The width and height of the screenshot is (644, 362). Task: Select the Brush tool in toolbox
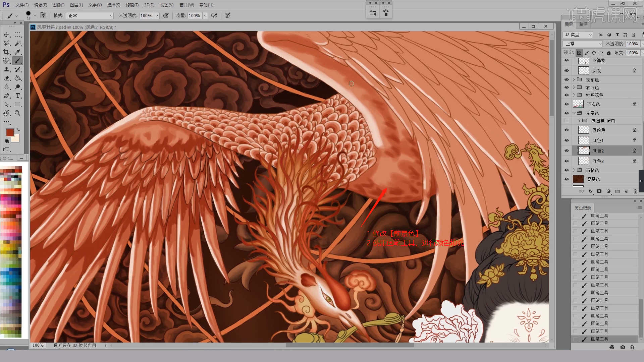[x=18, y=61]
